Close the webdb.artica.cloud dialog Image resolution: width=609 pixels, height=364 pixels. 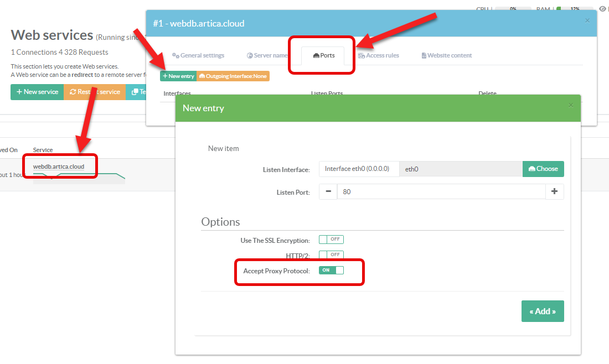point(587,20)
